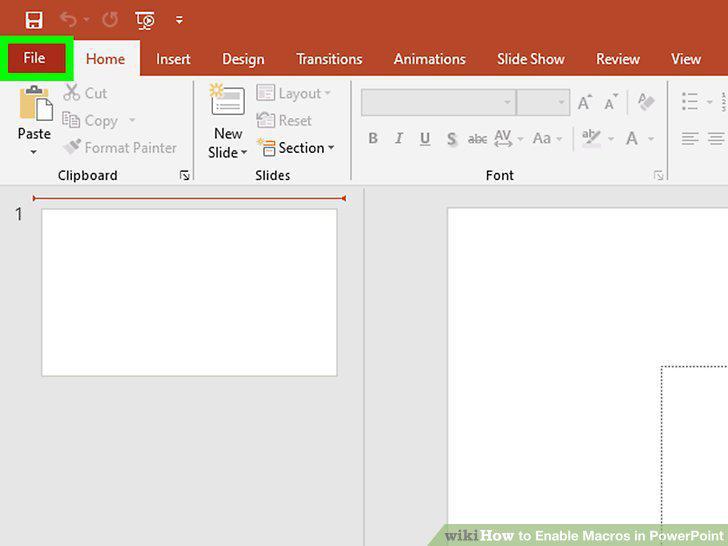Image resolution: width=728 pixels, height=546 pixels.
Task: Toggle Underline formatting
Action: (x=424, y=138)
